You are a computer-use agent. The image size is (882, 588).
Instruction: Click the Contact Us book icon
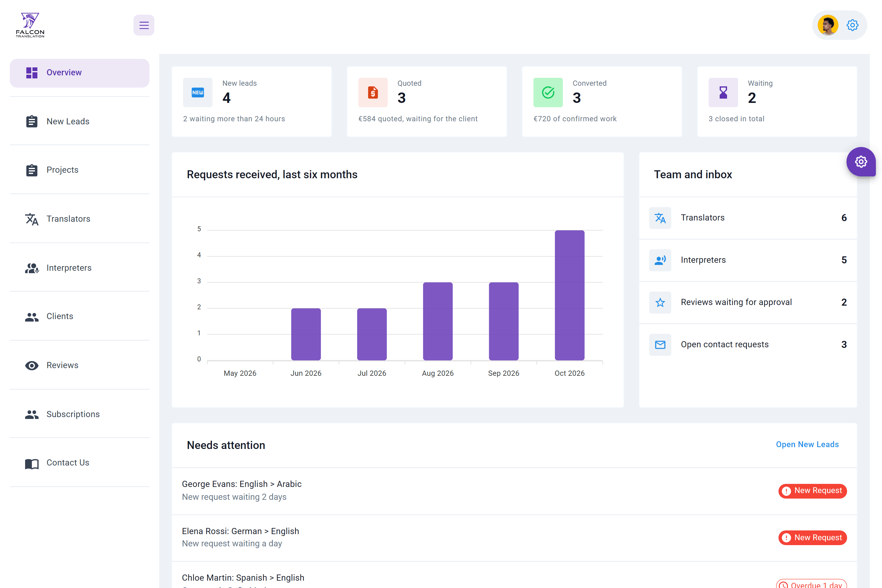click(x=32, y=463)
